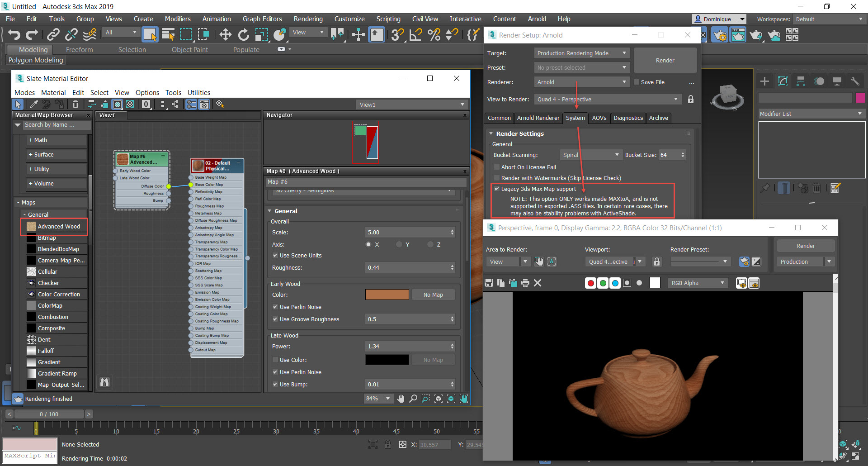Click the MAXScript mini listener box
This screenshot has height=466, width=868.
coord(30,456)
